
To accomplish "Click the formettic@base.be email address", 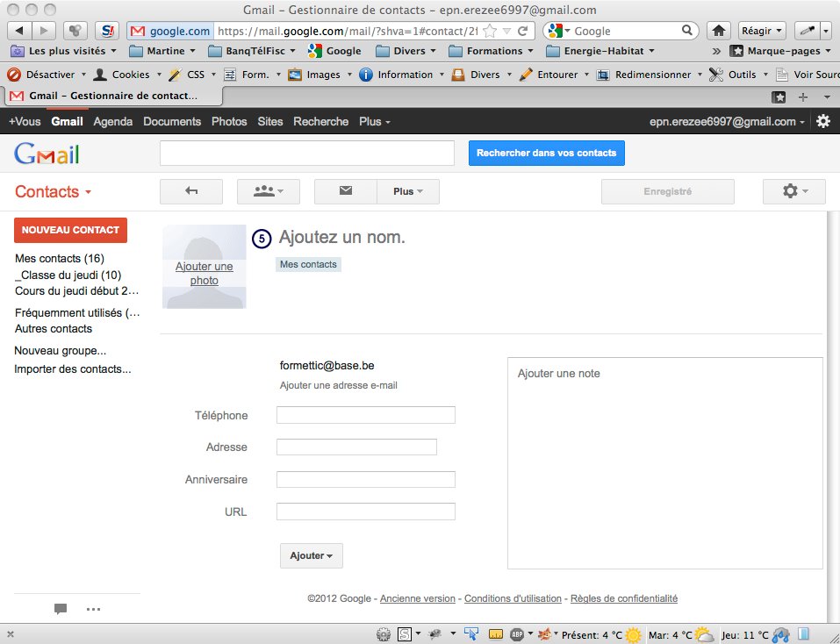I will click(327, 366).
